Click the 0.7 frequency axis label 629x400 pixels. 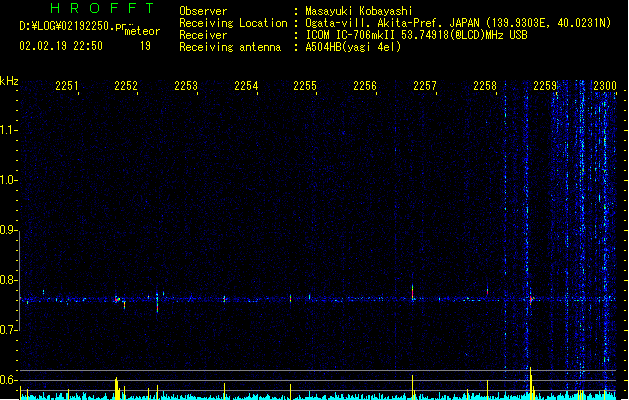pyautogui.click(x=8, y=330)
